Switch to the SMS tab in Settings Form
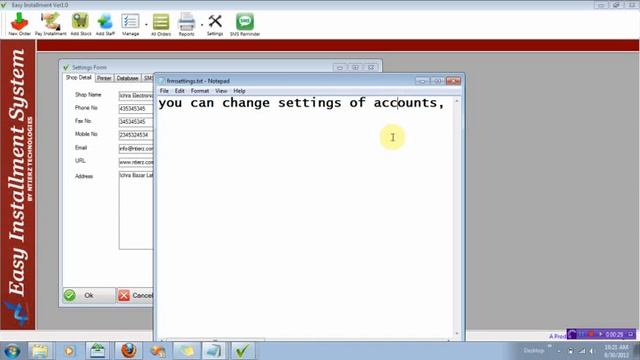Screen dimensions: 640x360 (x=148, y=78)
